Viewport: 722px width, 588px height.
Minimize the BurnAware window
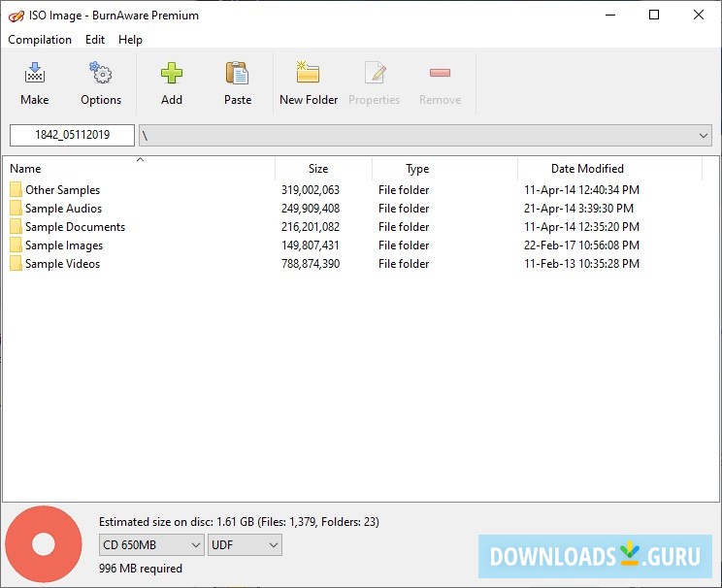610,16
